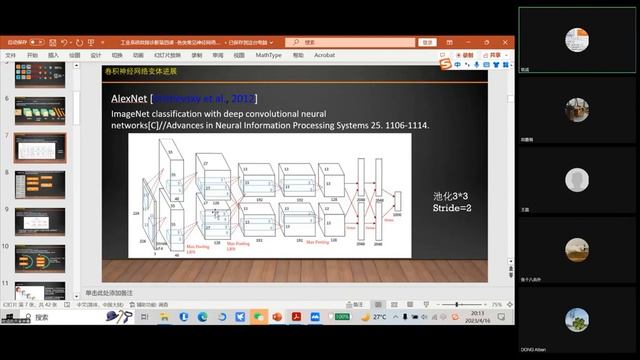Expand the system tray hidden icons chevron
Viewport: 640px width, 360px height.
click(395, 317)
